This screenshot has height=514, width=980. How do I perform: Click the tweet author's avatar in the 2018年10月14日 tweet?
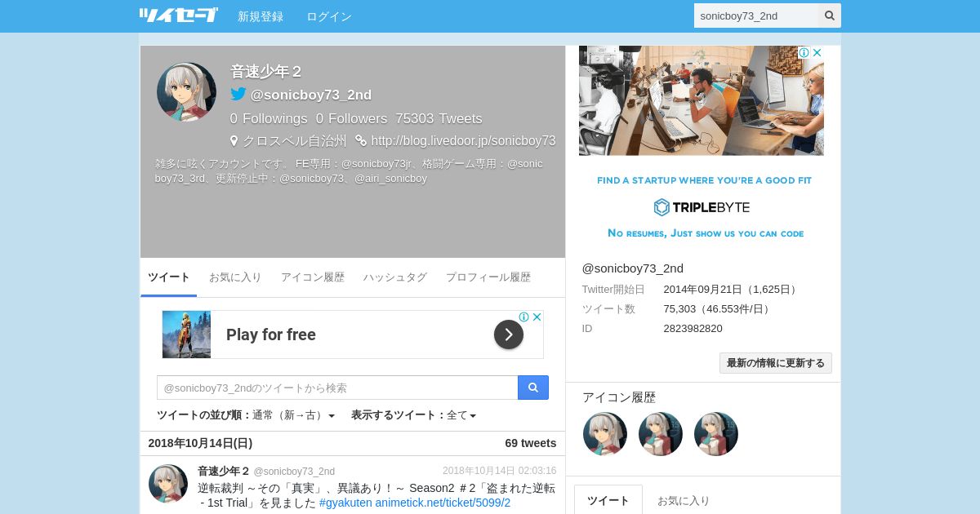pyautogui.click(x=168, y=484)
